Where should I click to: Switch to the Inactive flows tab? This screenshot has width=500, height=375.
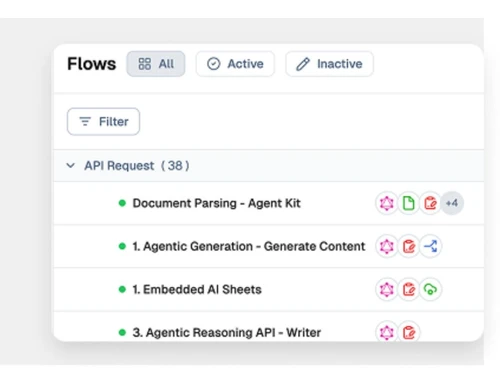[x=329, y=64]
